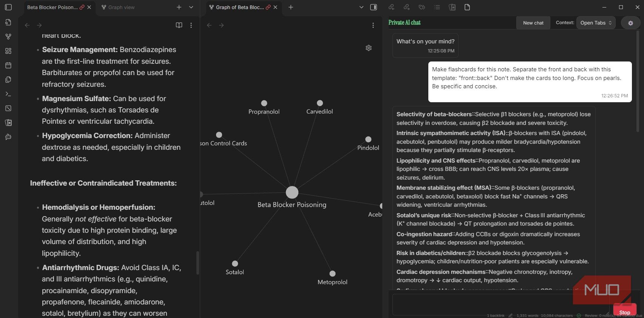Screen dimensions: 644x318
Task: Click the templates copy-pages ribbon icon
Action: coord(8,80)
